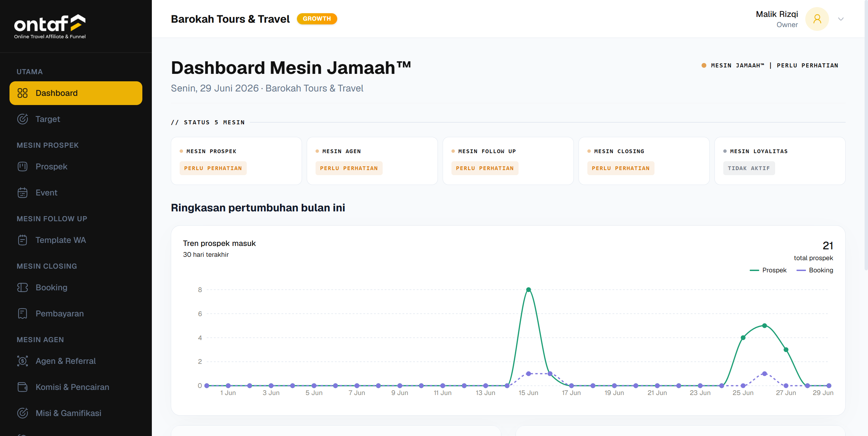The width and height of the screenshot is (868, 436).
Task: Click the Mesin Follow Up status card
Action: [x=508, y=161]
